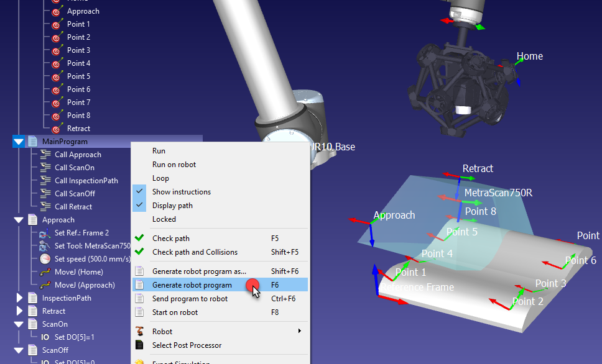Click the MainProgram program file icon

pos(32,142)
